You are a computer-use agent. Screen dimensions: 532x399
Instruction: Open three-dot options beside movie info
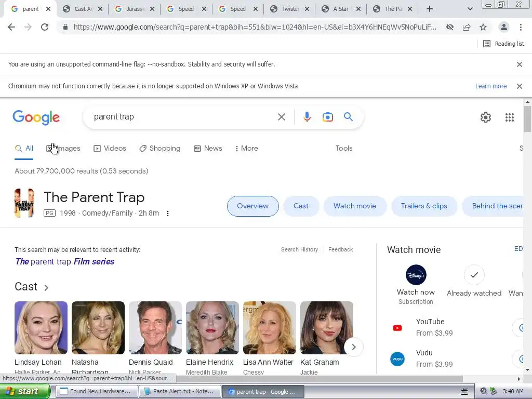pos(168,214)
